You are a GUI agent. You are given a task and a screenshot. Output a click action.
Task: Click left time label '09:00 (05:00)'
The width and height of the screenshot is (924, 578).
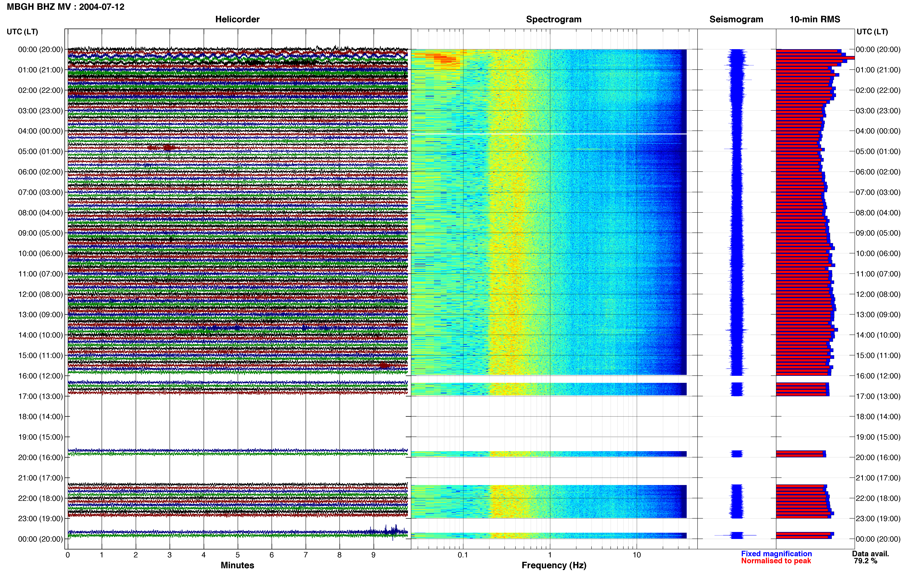coord(41,233)
